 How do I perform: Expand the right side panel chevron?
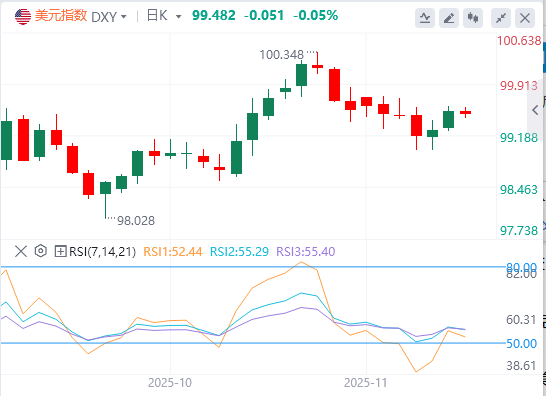536,110
